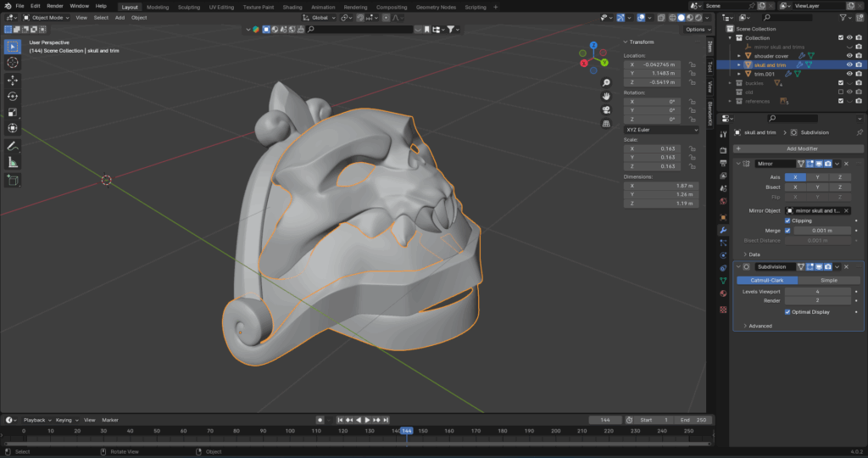The height and width of the screenshot is (458, 868).
Task: Open Material properties tab sphere icon
Action: coord(723,293)
